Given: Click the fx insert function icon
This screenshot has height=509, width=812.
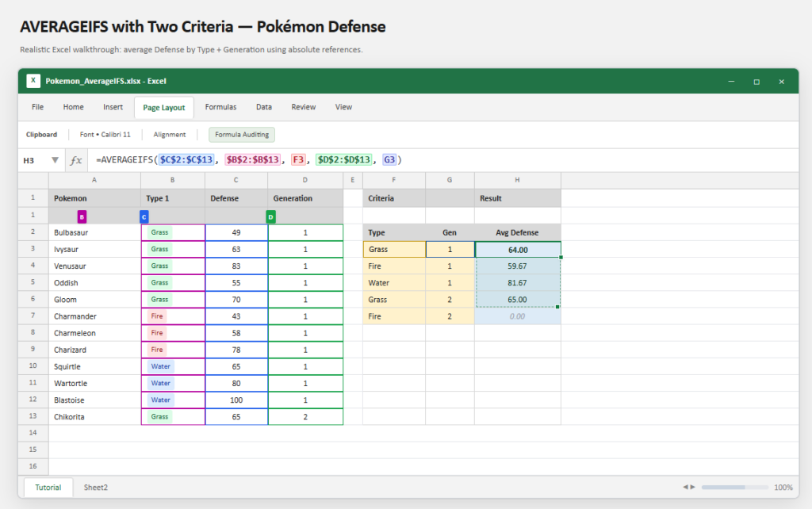Looking at the screenshot, I should [75, 160].
